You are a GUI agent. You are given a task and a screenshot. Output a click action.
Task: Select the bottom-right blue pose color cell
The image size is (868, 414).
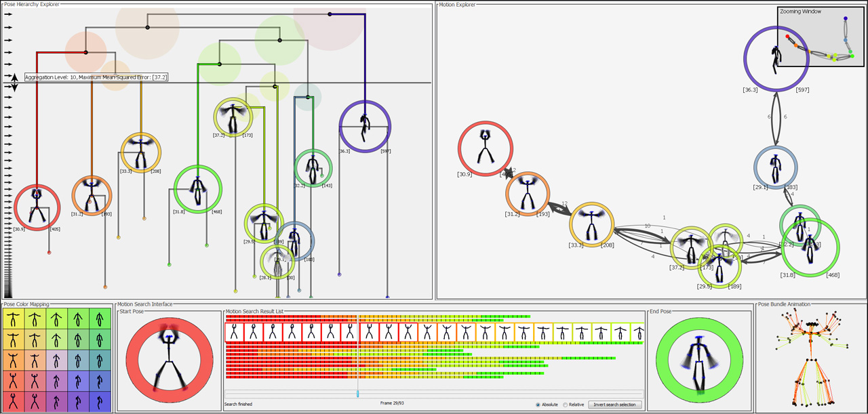100,401
